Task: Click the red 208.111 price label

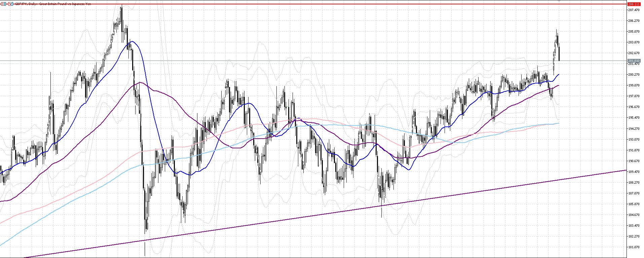Action: coord(634,4)
